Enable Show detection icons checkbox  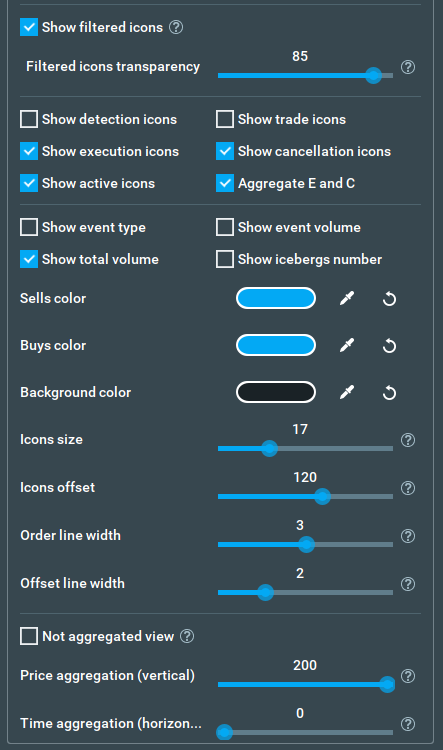click(29, 119)
